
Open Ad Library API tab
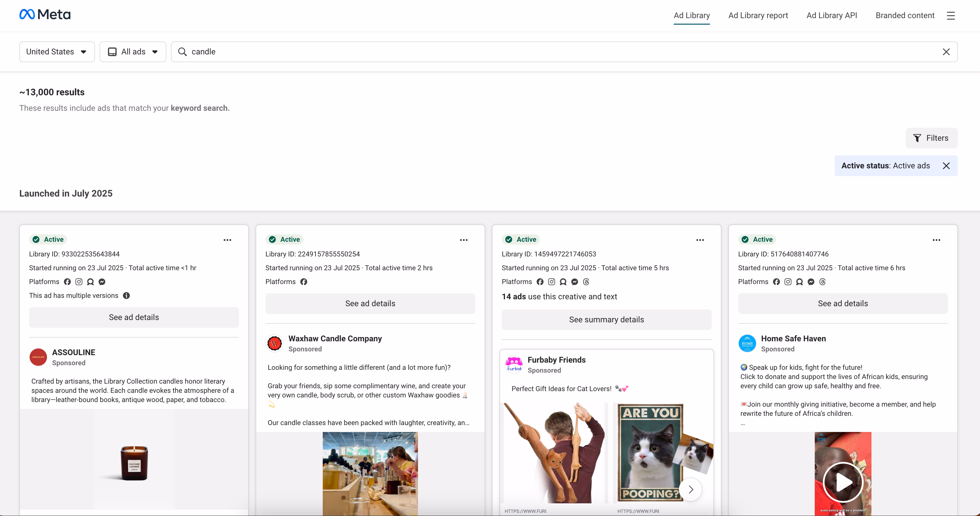pos(832,16)
